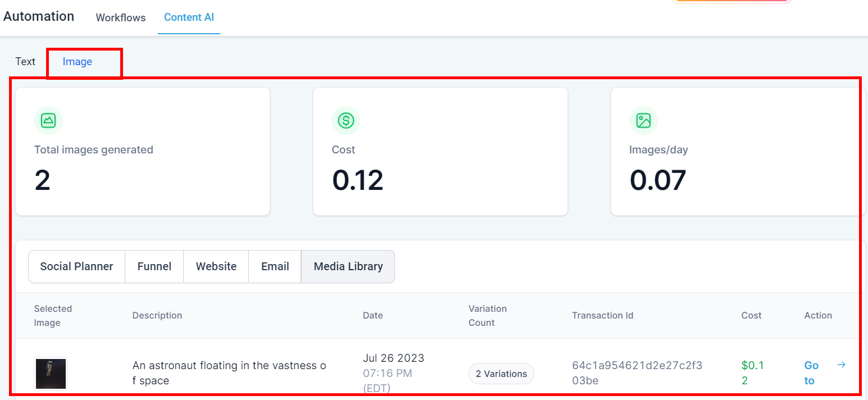The height and width of the screenshot is (400, 868).
Task: Click the 2 Variations badge
Action: (x=501, y=374)
